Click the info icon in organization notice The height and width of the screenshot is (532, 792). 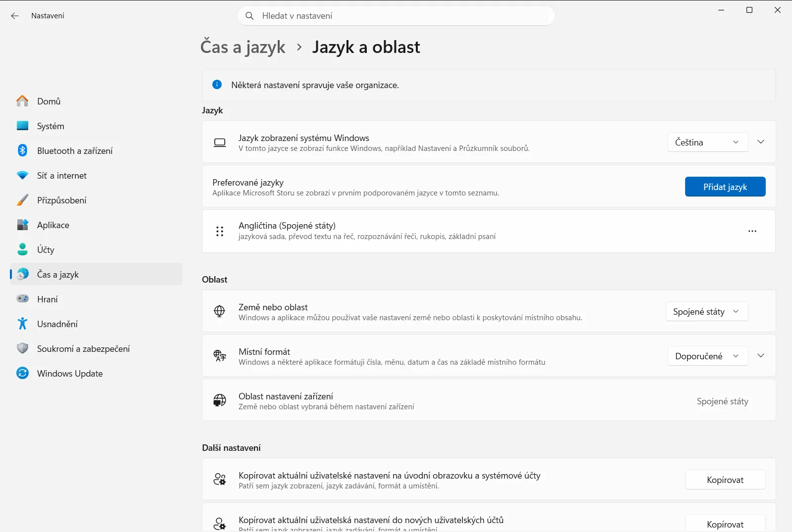217,85
